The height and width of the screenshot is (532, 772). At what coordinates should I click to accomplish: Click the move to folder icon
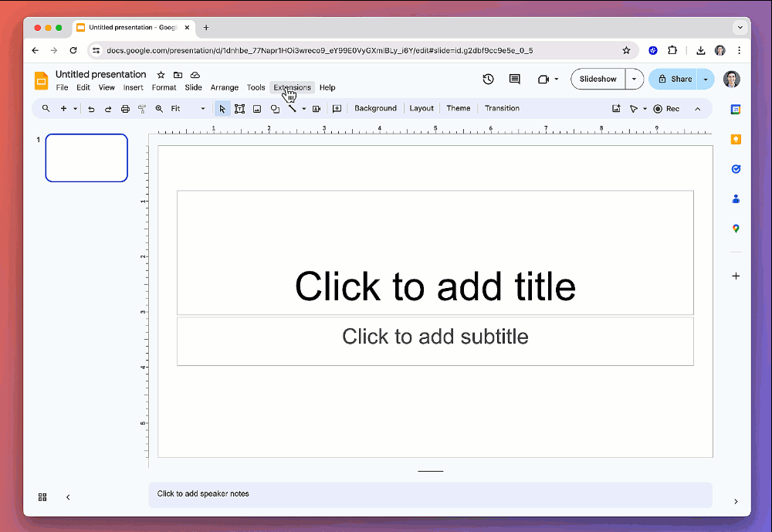178,75
